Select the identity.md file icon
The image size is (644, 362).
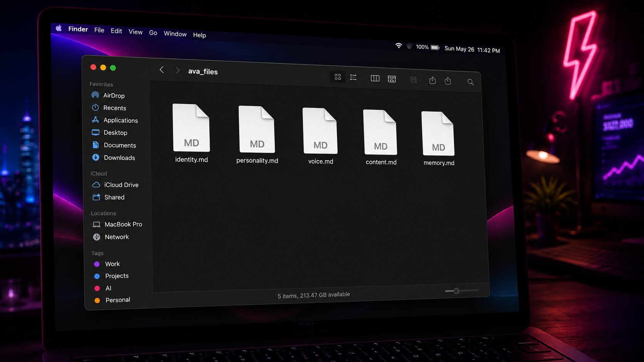pyautogui.click(x=191, y=128)
